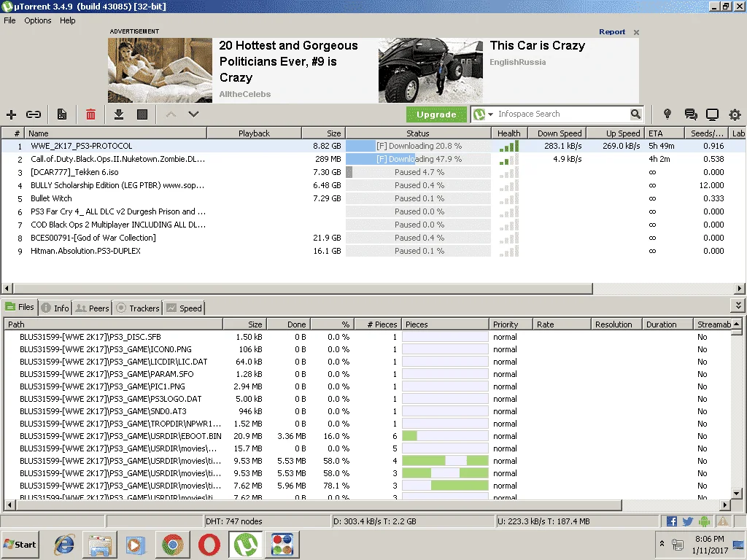Launch Internet Explorer from taskbar
Image resolution: width=747 pixels, height=560 pixels.
(x=64, y=545)
